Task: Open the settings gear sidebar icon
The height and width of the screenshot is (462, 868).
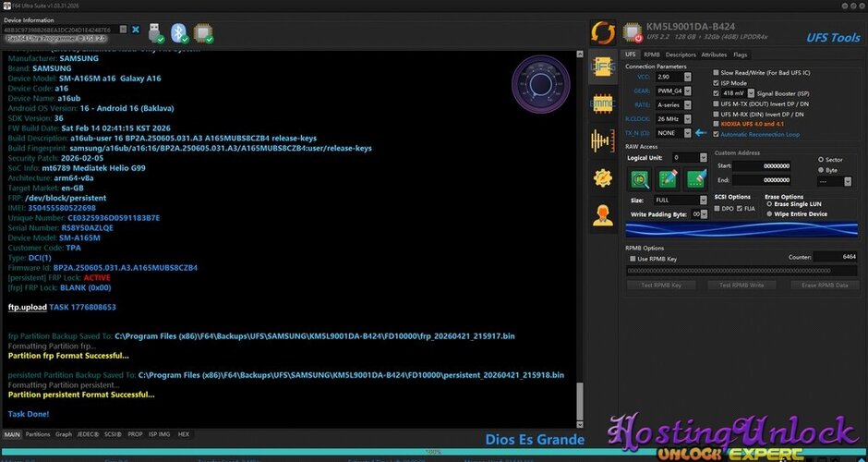Action: 602,177
